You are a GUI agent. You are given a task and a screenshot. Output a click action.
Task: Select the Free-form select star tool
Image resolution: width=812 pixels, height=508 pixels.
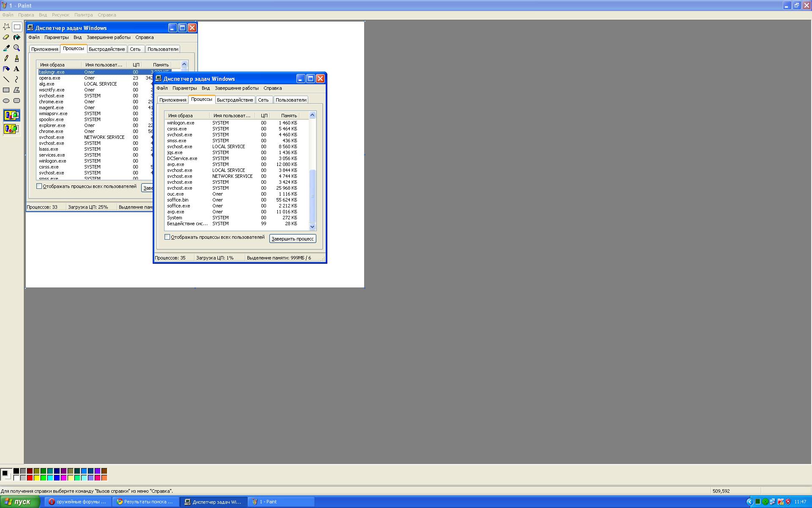coord(6,27)
